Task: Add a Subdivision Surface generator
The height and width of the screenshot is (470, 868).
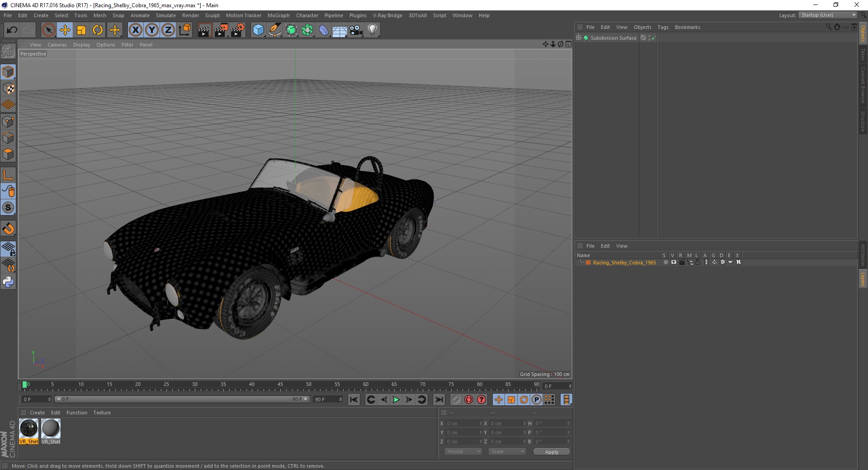Action: (x=291, y=30)
